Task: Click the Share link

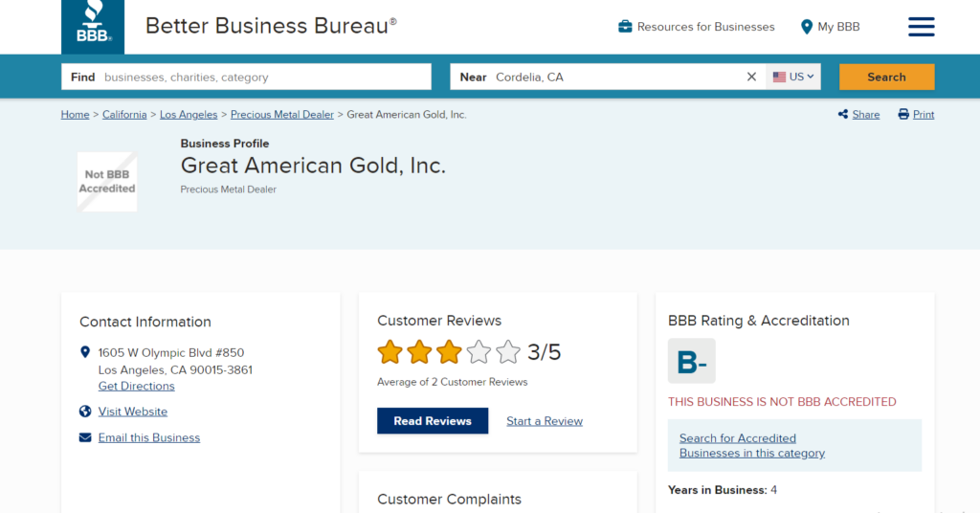Action: 865,114
